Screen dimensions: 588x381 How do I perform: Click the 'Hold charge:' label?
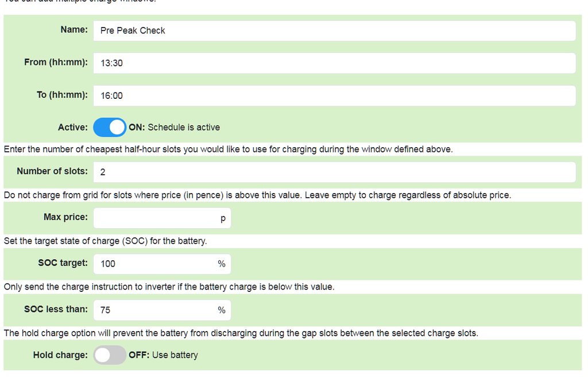[60, 355]
